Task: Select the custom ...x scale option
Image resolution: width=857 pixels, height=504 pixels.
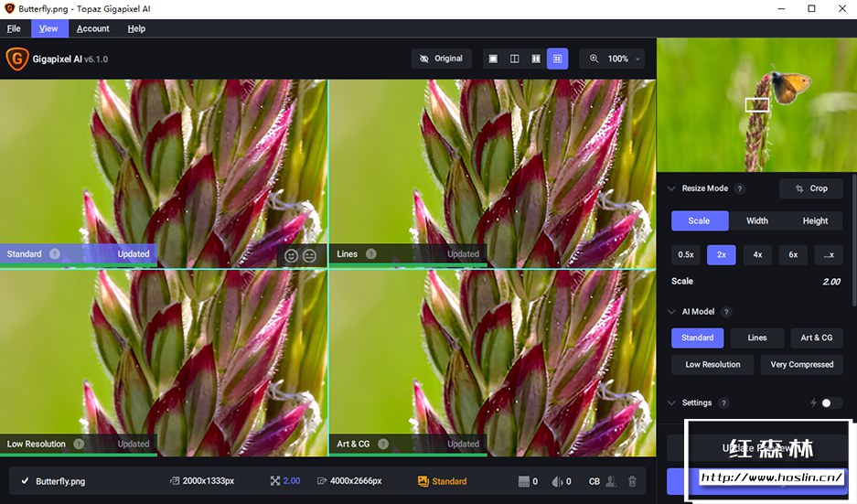Action: pyautogui.click(x=829, y=254)
